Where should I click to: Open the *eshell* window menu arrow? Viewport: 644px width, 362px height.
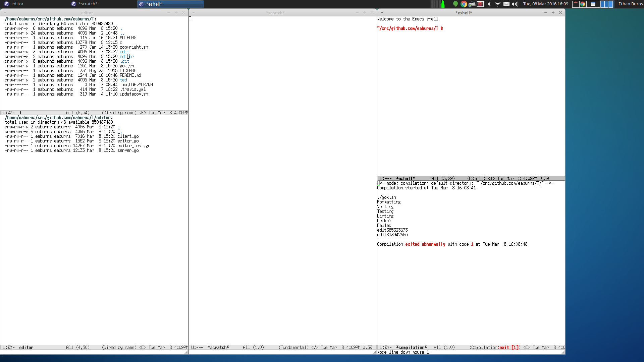(x=382, y=13)
